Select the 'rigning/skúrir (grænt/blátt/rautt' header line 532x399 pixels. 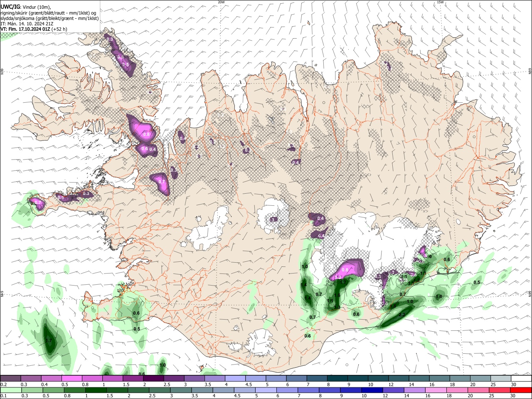[x=49, y=12]
